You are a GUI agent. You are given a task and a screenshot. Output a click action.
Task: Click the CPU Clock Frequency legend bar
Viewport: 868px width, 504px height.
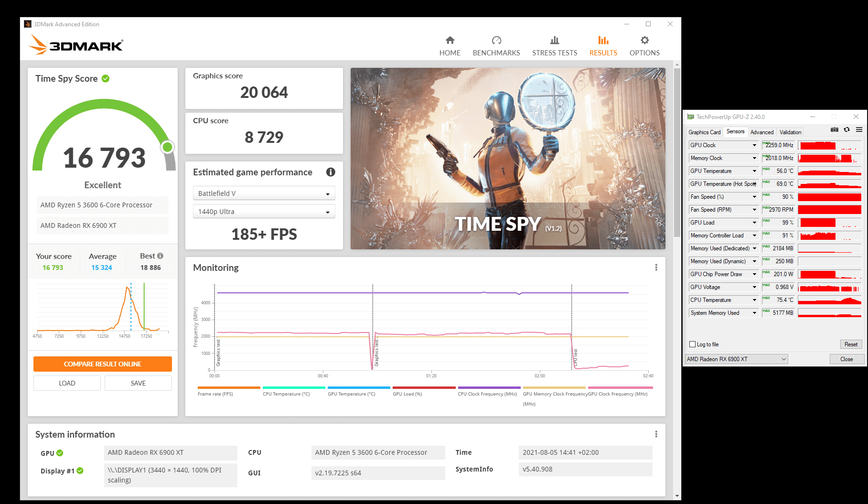[489, 387]
